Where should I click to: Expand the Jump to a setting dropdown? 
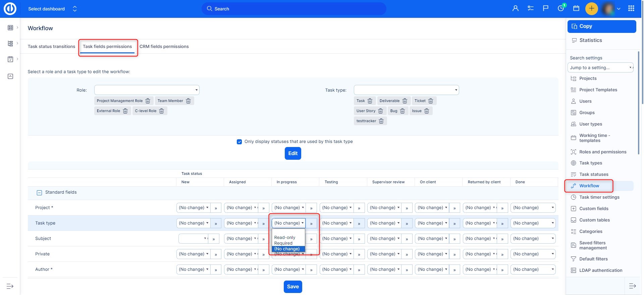600,68
